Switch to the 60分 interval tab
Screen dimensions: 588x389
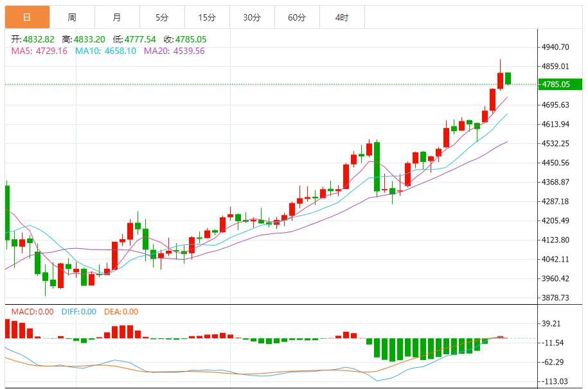point(297,17)
